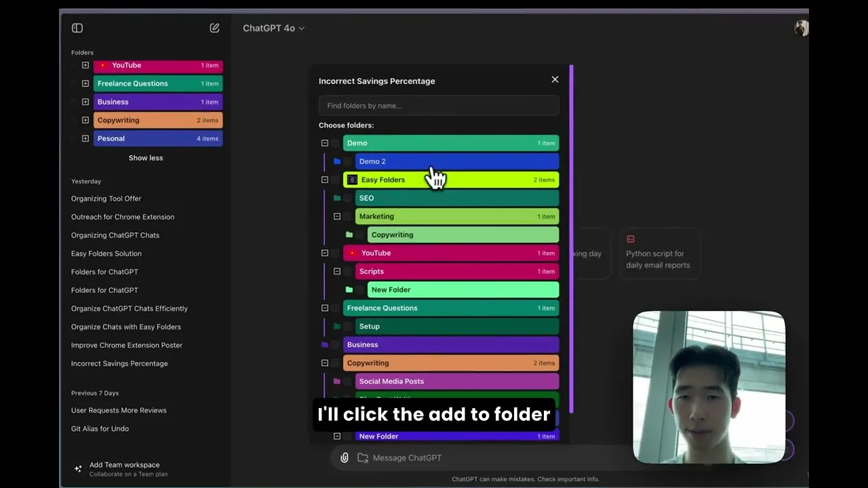The height and width of the screenshot is (488, 868).
Task: Open the user profile avatar
Action: tap(801, 28)
